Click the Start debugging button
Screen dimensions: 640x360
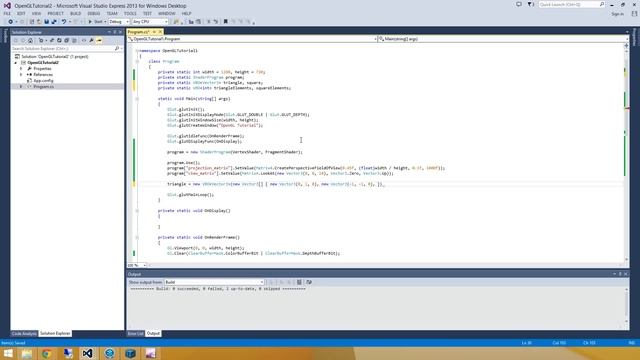click(x=95, y=22)
